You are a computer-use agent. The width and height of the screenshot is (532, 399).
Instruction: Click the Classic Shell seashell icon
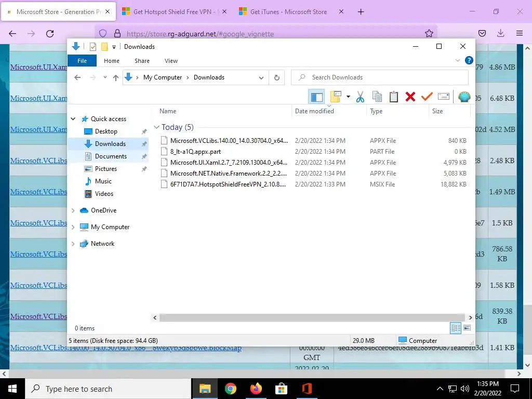click(464, 97)
